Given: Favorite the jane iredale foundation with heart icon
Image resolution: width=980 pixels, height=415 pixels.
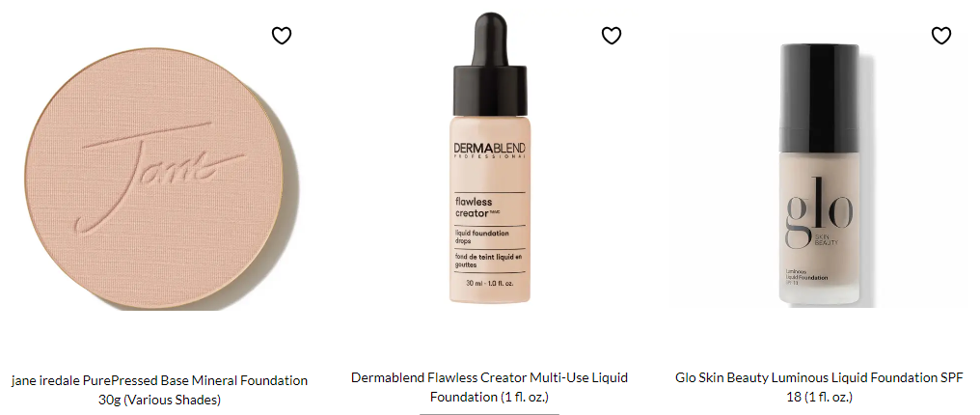Looking at the screenshot, I should point(282,36).
